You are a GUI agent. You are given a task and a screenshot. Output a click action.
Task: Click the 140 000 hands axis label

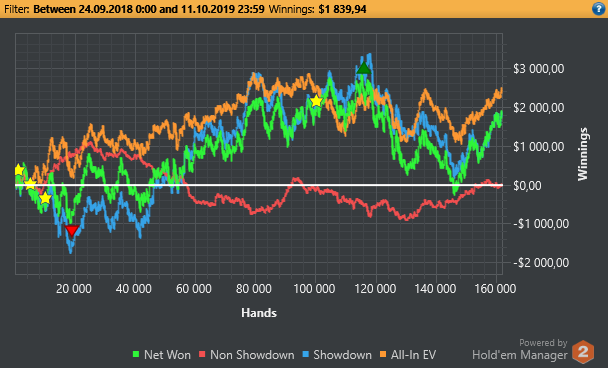tap(435, 289)
